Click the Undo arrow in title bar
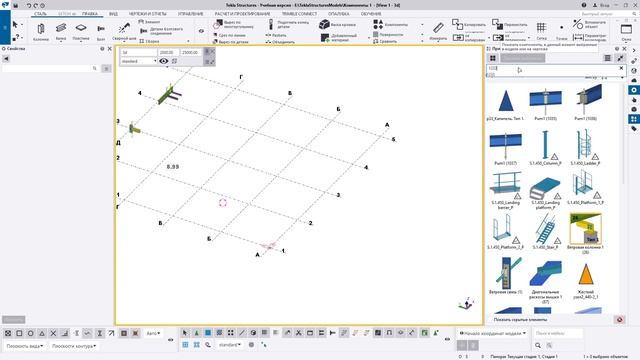This screenshot has height=360, width=640. [29, 6]
